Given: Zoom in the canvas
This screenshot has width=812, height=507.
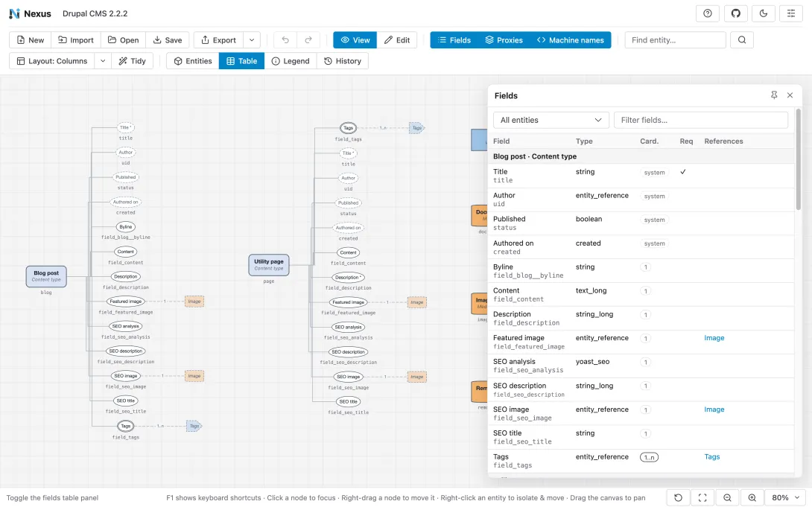Looking at the screenshot, I should (752, 497).
